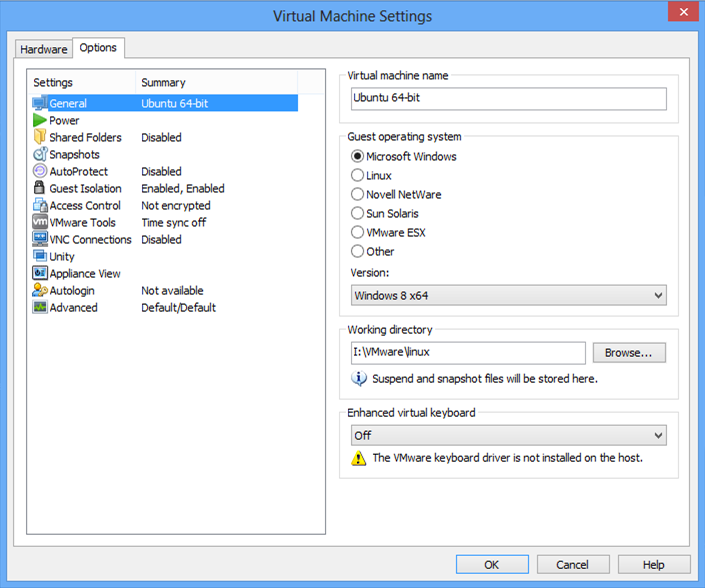
Task: Click the 'Time sync off' summary text
Action: click(174, 223)
